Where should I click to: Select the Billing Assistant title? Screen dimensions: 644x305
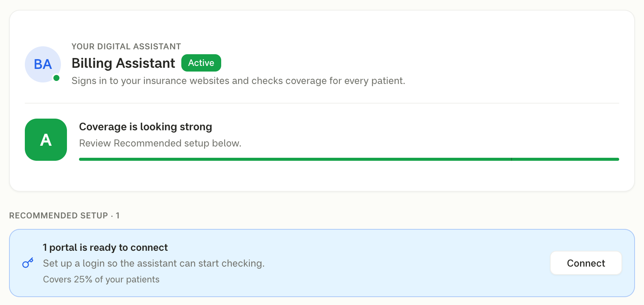tap(123, 63)
